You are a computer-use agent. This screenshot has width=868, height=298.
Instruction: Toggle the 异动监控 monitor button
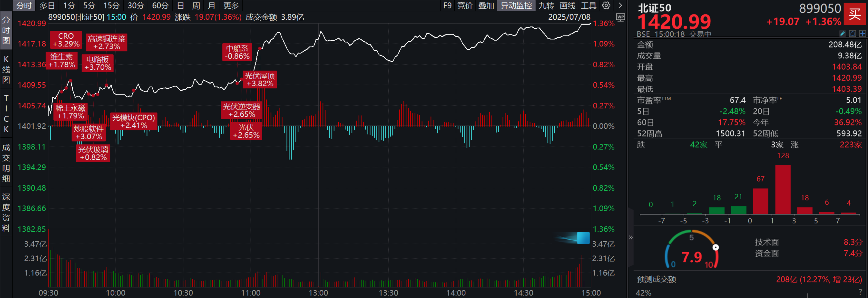(516, 5)
